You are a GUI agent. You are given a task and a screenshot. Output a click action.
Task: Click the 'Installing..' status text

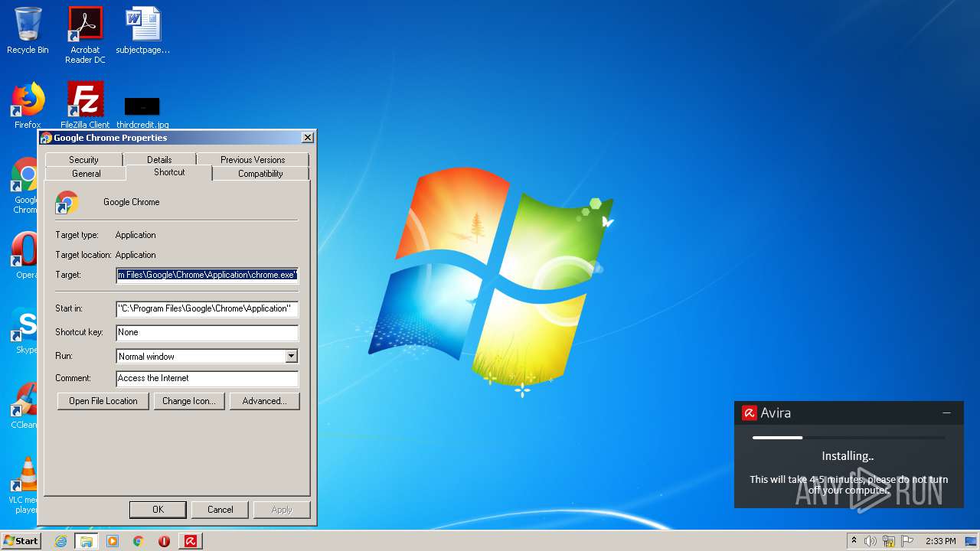[x=848, y=456]
